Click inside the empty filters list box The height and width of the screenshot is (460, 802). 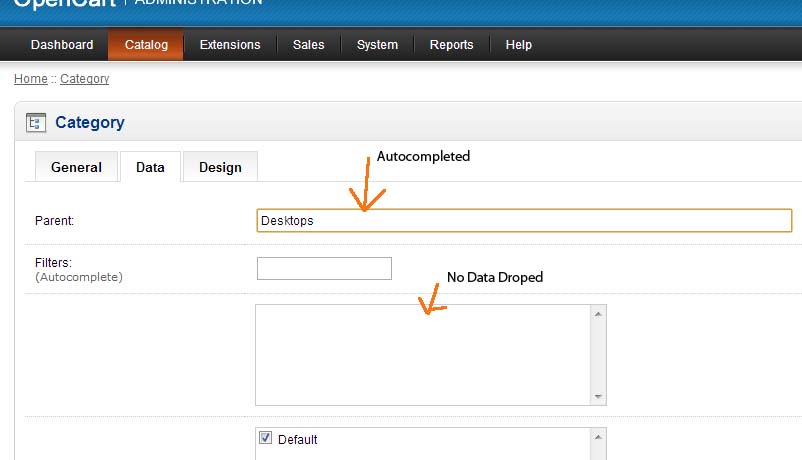(422, 355)
